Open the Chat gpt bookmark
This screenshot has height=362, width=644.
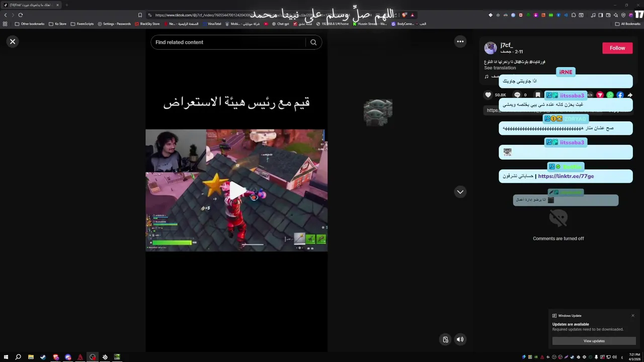coord(280,24)
